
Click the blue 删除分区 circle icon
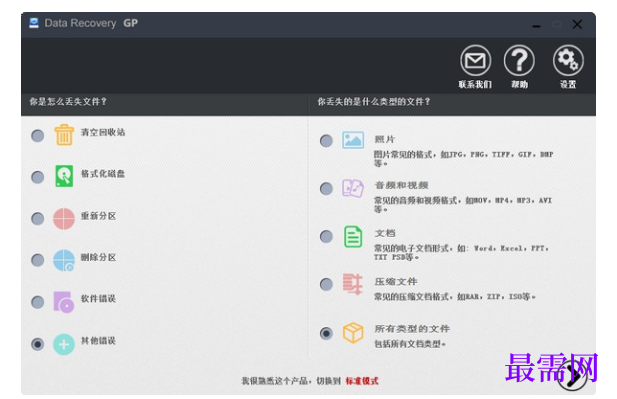pyautogui.click(x=64, y=260)
